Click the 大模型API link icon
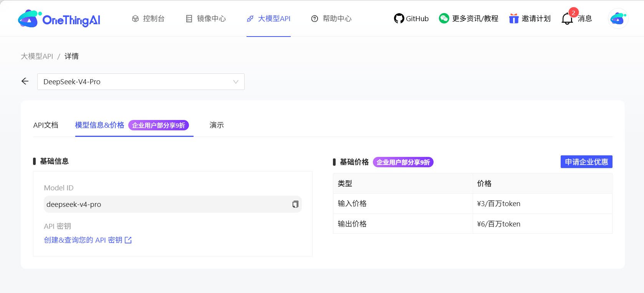This screenshot has width=644, height=293. 250,18
